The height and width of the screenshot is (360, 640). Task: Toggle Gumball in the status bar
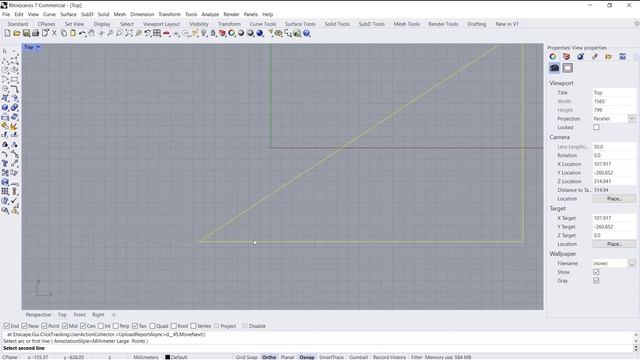click(358, 357)
